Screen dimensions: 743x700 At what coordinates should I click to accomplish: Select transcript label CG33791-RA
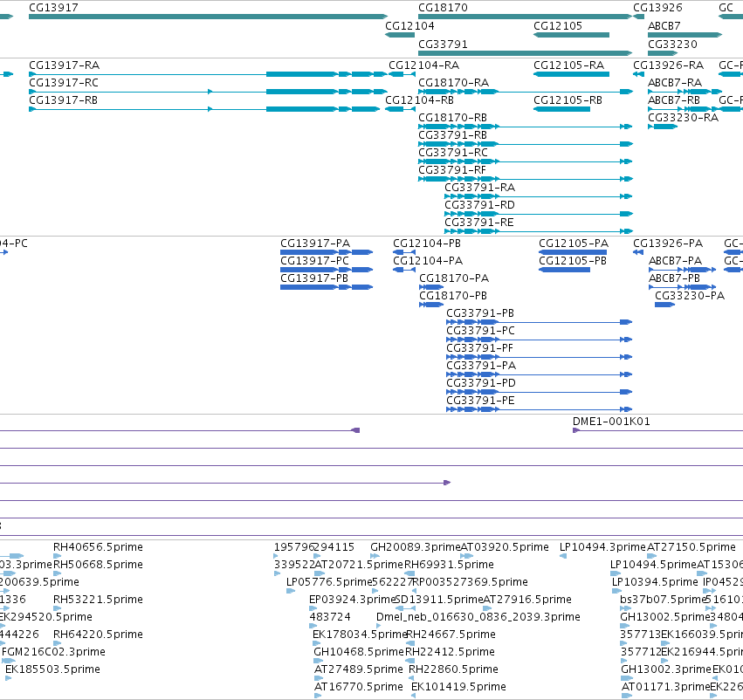pyautogui.click(x=480, y=188)
